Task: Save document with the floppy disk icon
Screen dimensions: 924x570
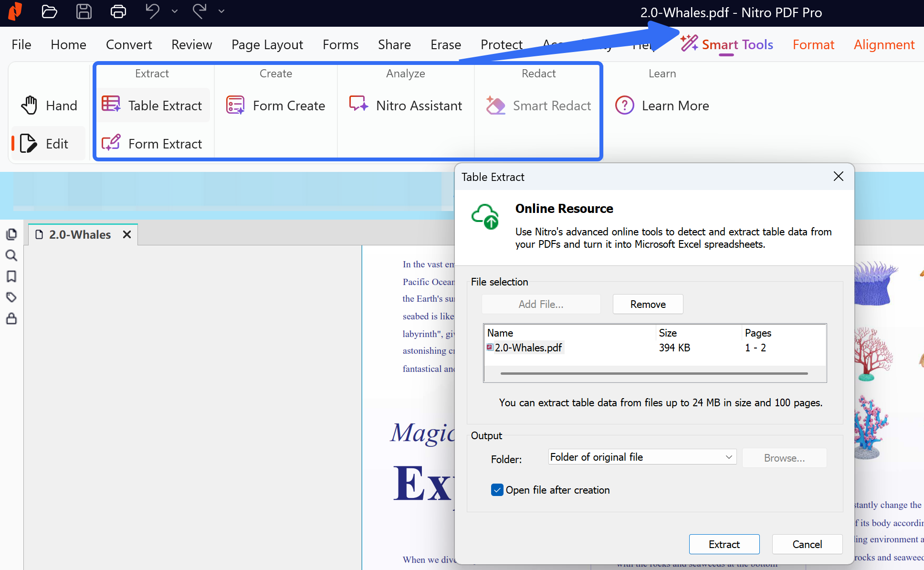Action: 84,11
